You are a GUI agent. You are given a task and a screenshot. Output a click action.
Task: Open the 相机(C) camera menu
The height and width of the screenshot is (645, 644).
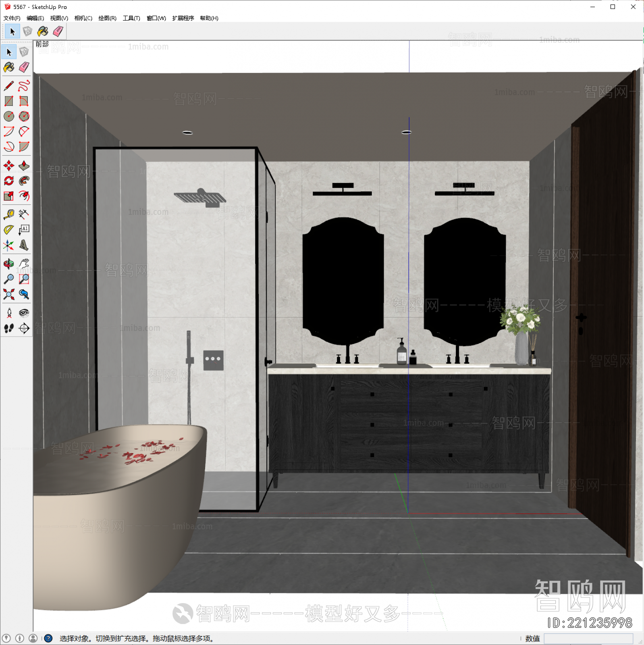pos(83,18)
